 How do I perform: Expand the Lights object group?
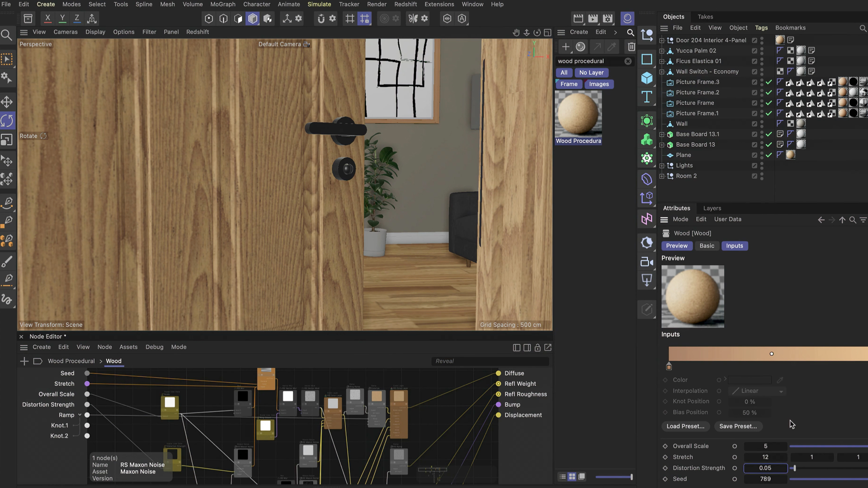(x=662, y=166)
